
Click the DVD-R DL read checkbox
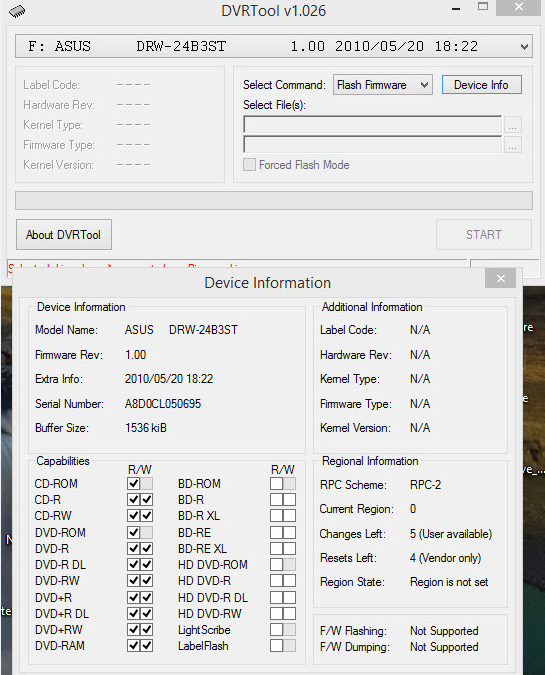pyautogui.click(x=133, y=564)
